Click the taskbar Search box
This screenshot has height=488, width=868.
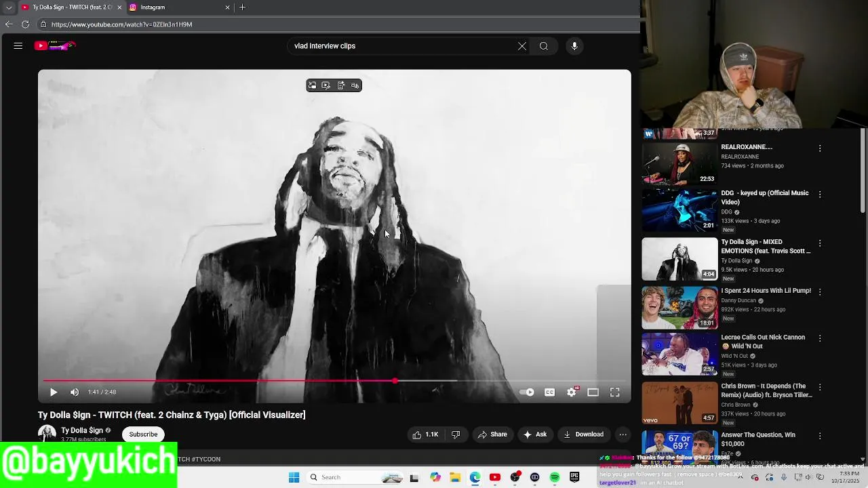pos(355,477)
